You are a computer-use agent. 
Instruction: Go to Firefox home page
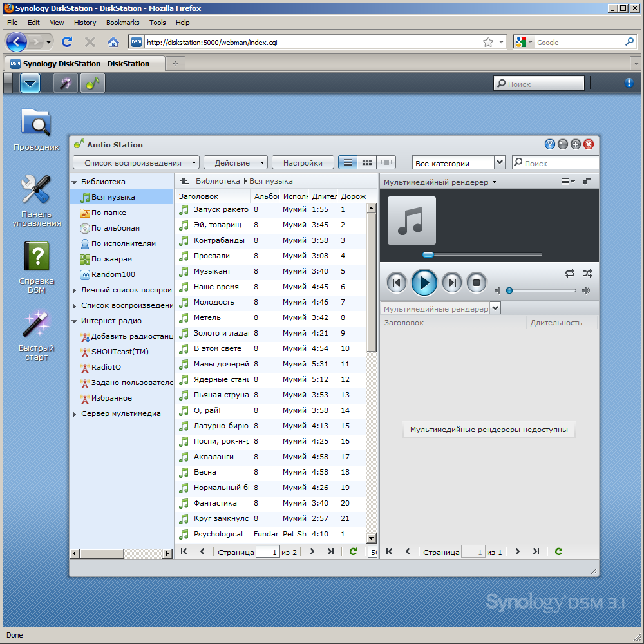coord(113,42)
